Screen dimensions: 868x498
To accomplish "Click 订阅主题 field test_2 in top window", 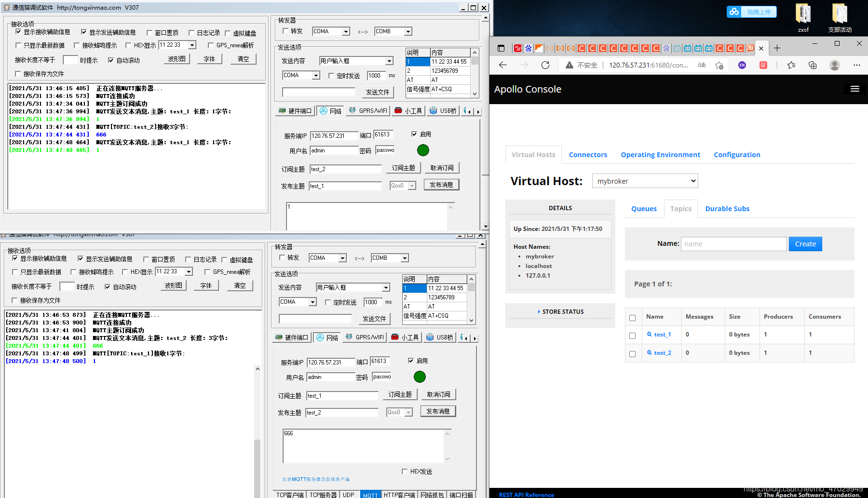I will [346, 169].
